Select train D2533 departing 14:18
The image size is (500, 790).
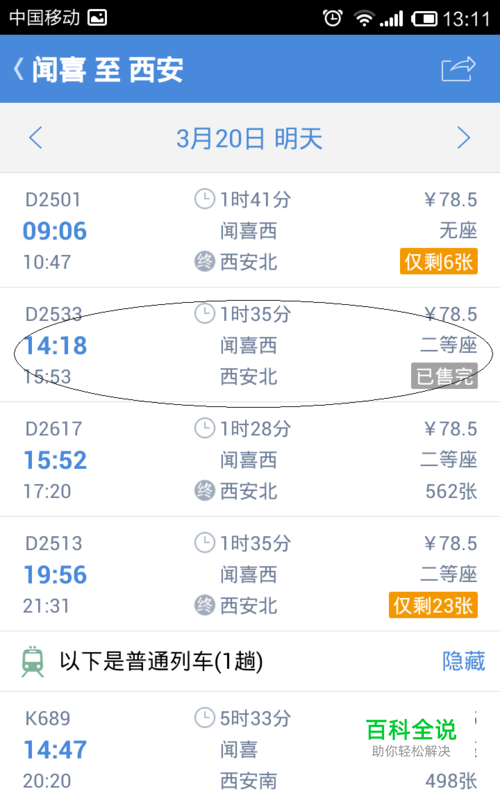click(x=250, y=345)
